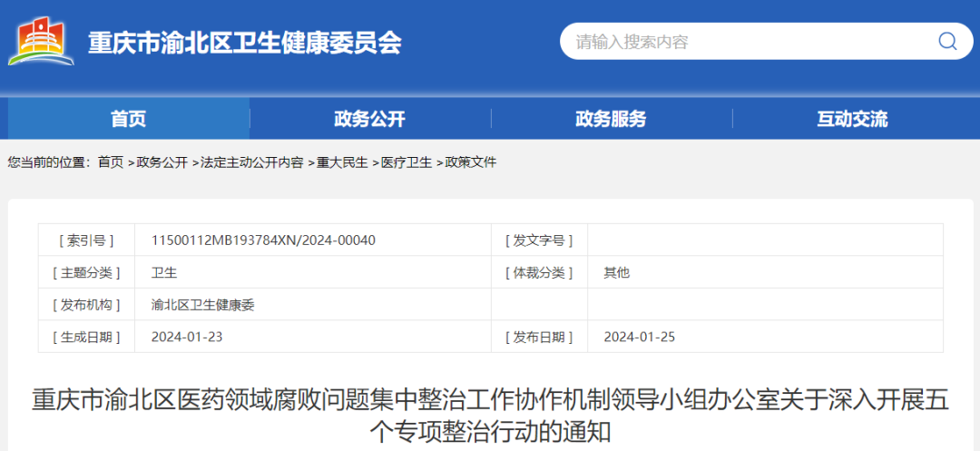This screenshot has width=980, height=451.
Task: Click the Chongqing government emblem logo
Action: coord(42,42)
